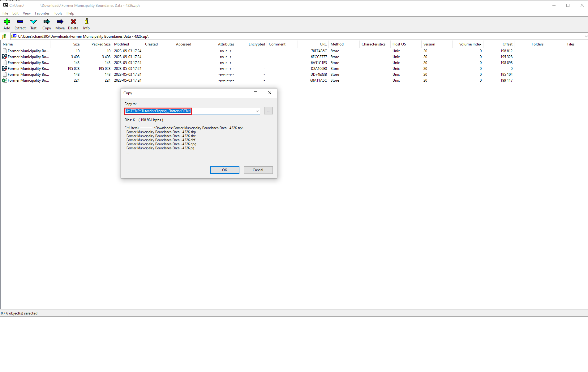
Task: Click the Add archive icon
Action: pyautogui.click(x=6, y=24)
